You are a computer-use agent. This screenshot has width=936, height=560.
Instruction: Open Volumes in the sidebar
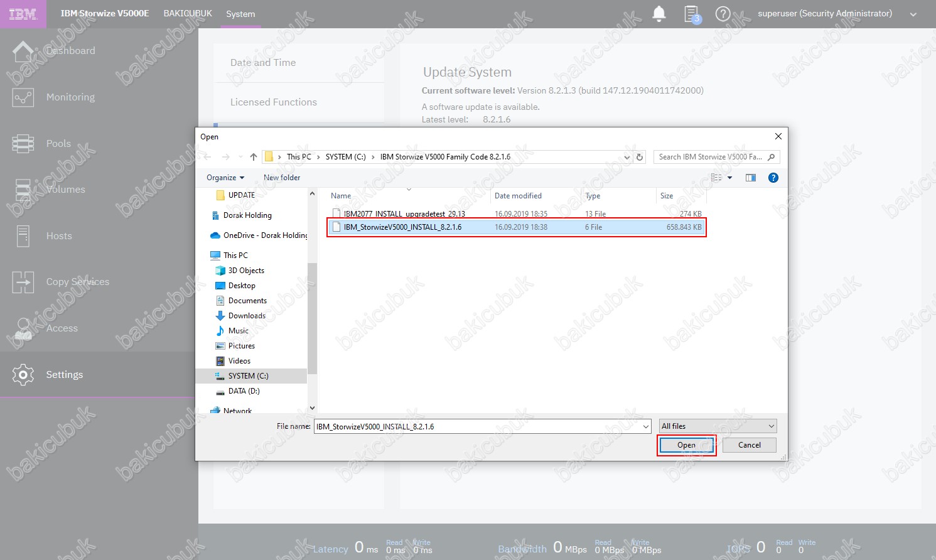click(x=65, y=190)
